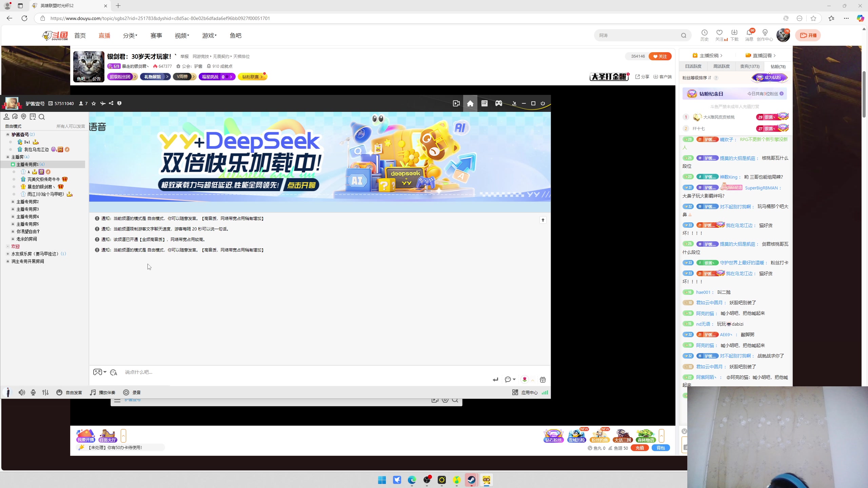Open Windows Start menu
This screenshot has width=868, height=488.
coord(382,480)
